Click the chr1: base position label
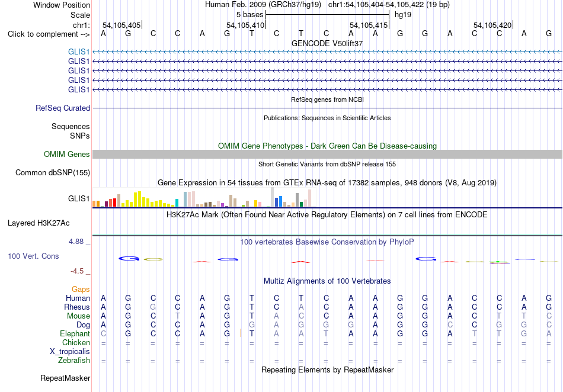Viewport: 563px width, 392px height. pos(81,25)
